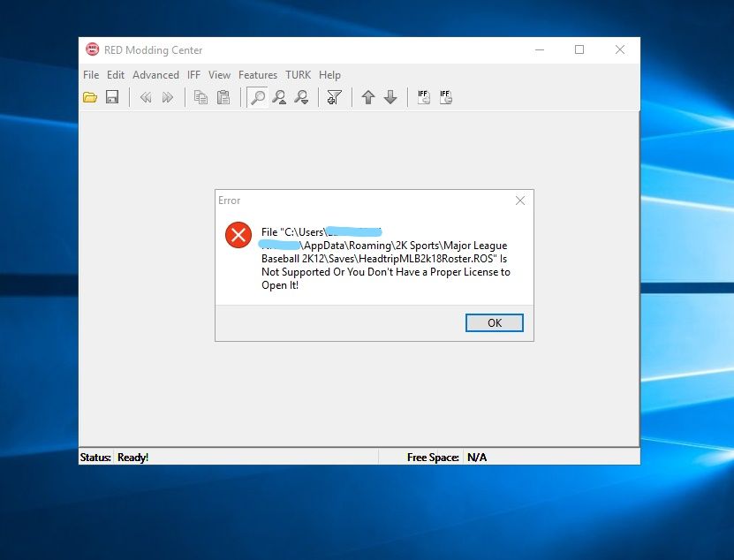Screen dimensions: 734x560
Task: Click the 'Status:' label in status bar
Action: coord(95,458)
